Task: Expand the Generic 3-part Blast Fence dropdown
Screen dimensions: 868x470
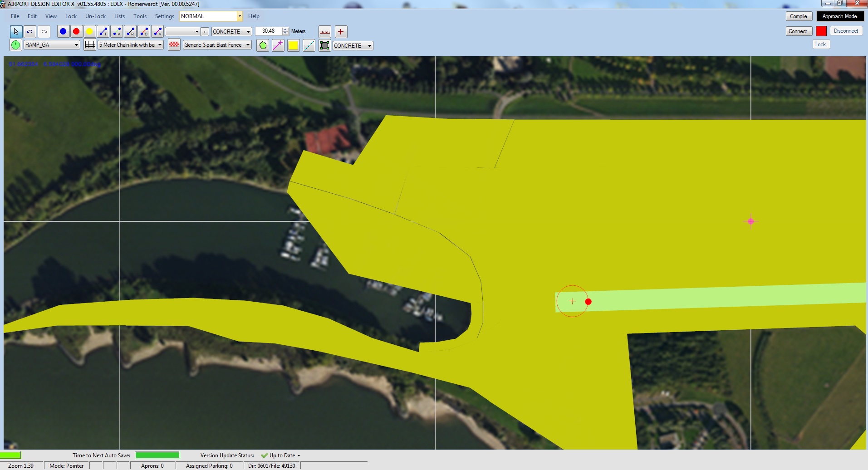Action: point(217,44)
